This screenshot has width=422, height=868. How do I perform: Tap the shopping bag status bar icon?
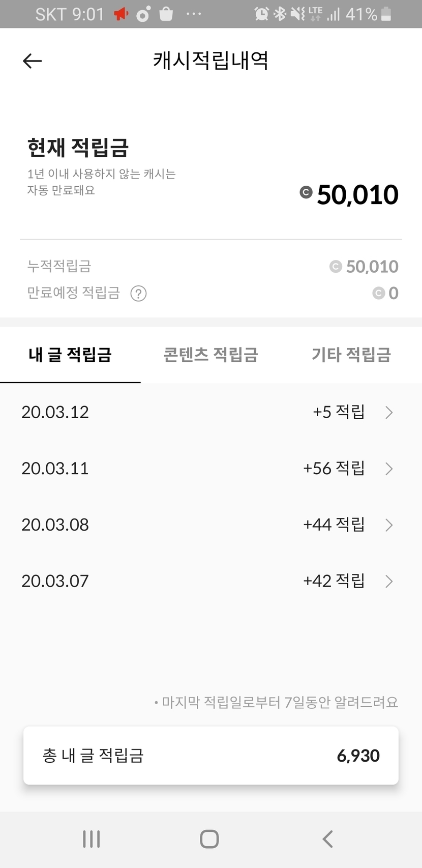pos(166,14)
